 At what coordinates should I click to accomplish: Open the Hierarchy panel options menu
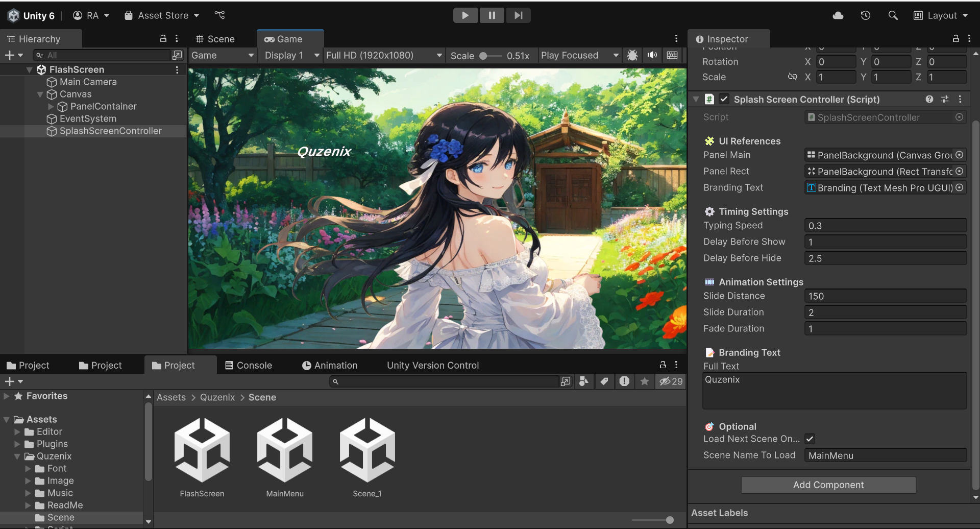coord(177,38)
